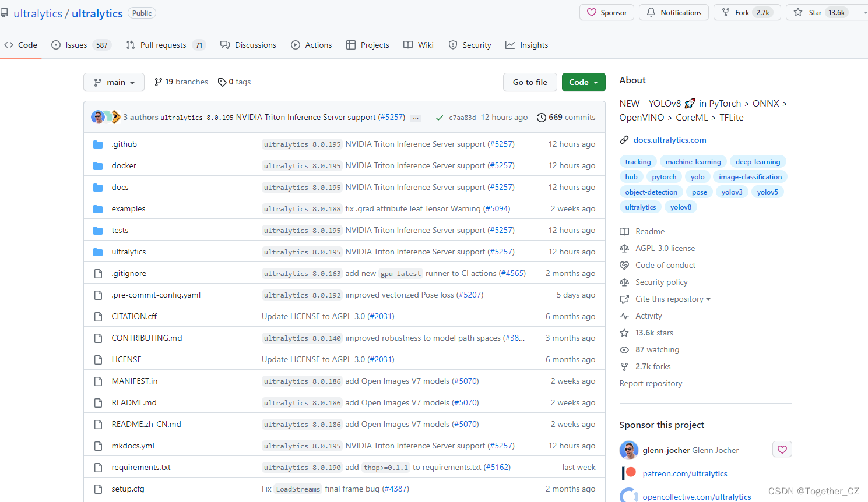Open docs.ultralytics.com link

[670, 140]
